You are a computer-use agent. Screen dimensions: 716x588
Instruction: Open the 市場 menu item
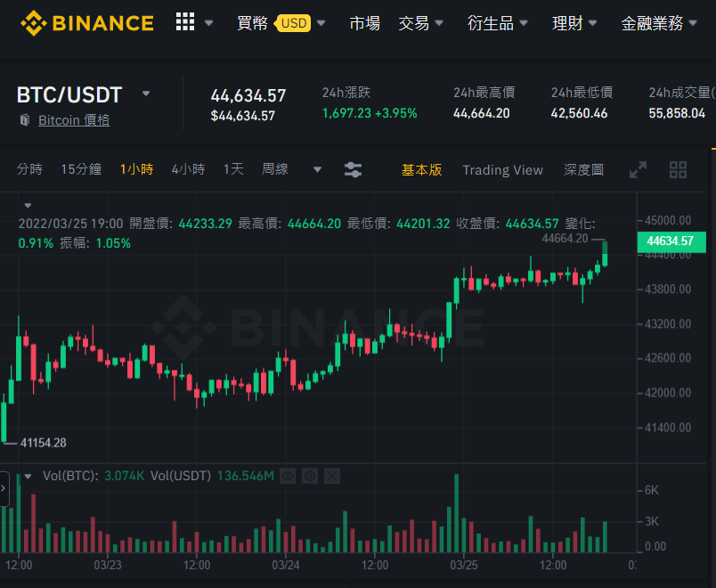(x=364, y=23)
